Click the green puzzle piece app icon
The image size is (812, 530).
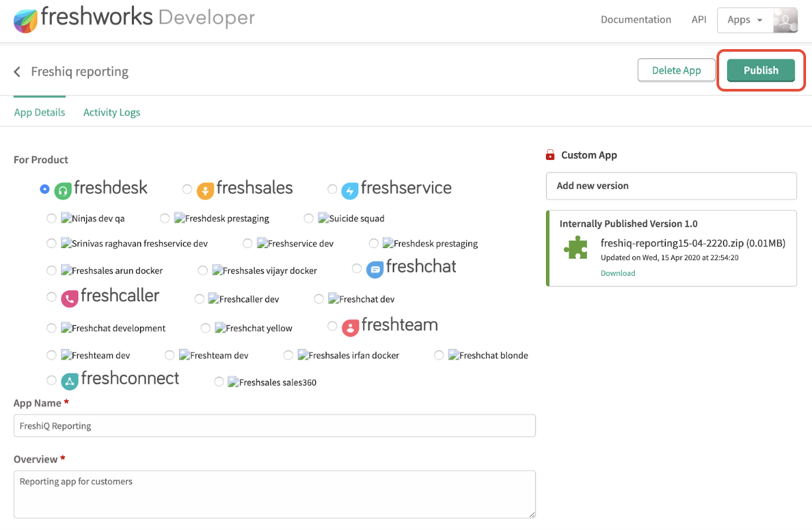click(x=575, y=249)
